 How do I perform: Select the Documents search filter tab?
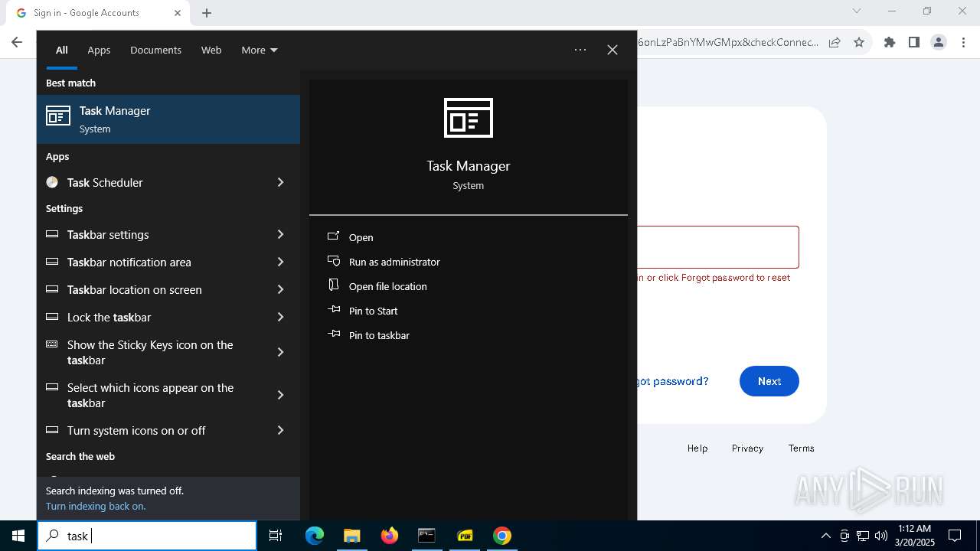155,50
